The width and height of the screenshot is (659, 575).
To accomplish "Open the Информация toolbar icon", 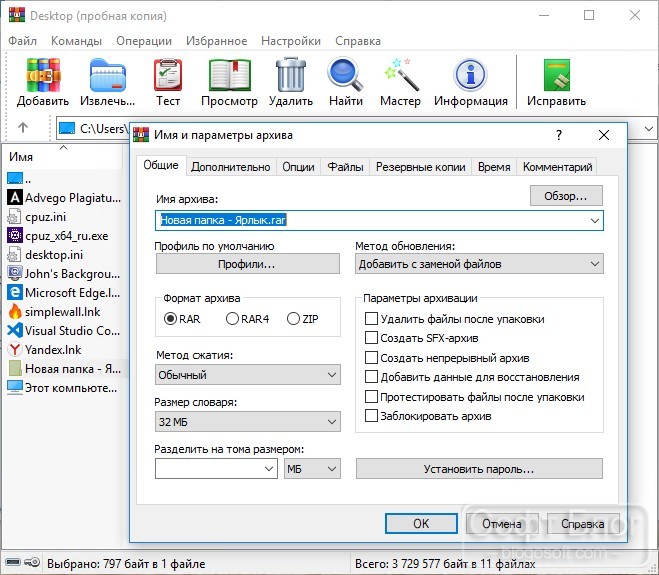I will (471, 76).
